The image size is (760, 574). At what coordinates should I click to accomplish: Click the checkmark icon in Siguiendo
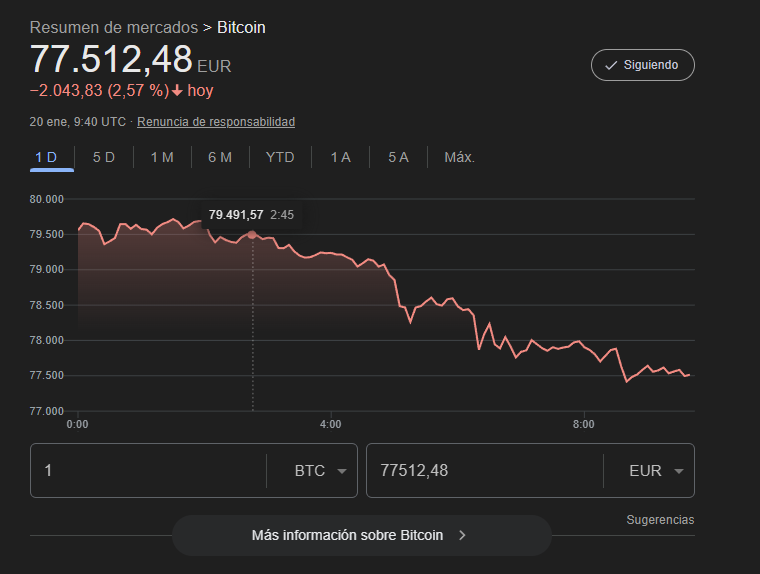coord(610,65)
